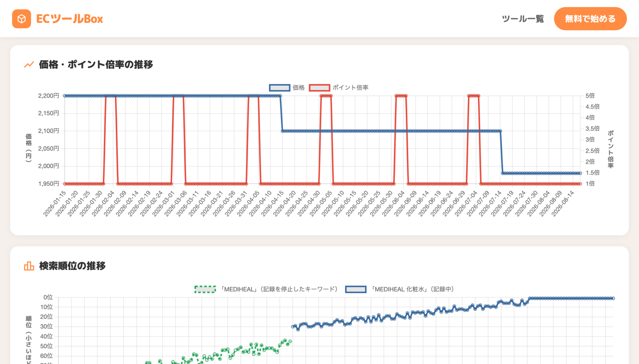The height and width of the screenshot is (364, 639).
Task: Click the 「MEDIHEAL 化粧水」（記録中） legend label
Action: (412, 289)
